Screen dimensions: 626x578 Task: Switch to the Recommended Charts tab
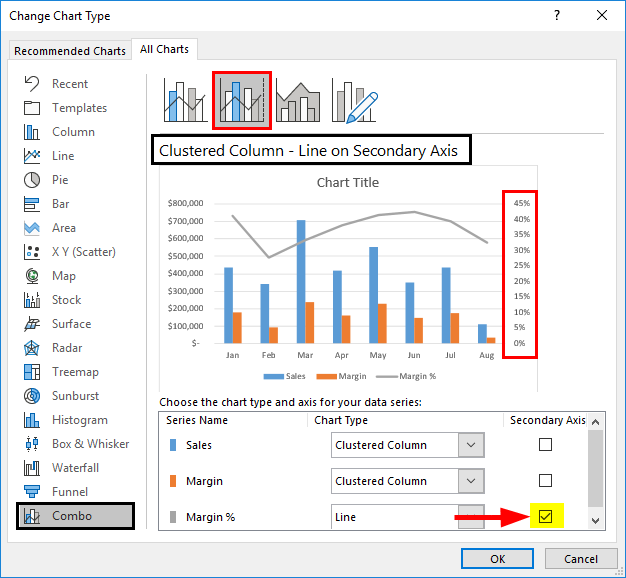70,51
